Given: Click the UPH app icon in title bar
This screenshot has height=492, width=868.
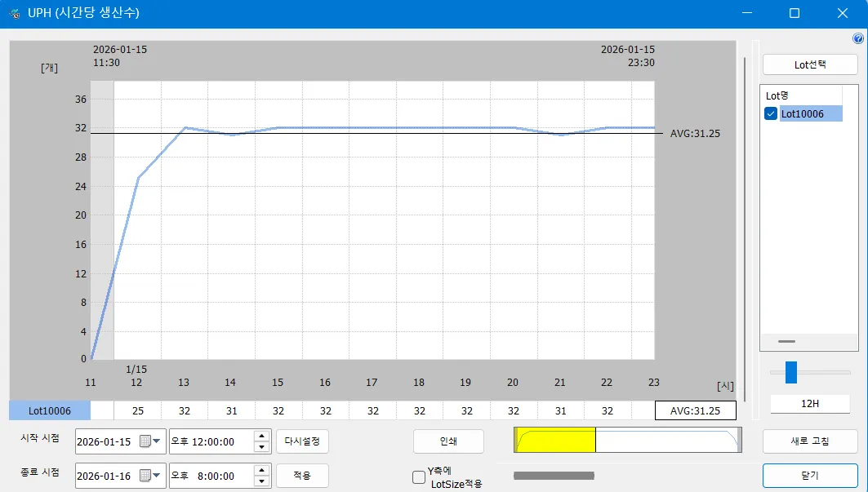Looking at the screenshot, I should [x=15, y=13].
